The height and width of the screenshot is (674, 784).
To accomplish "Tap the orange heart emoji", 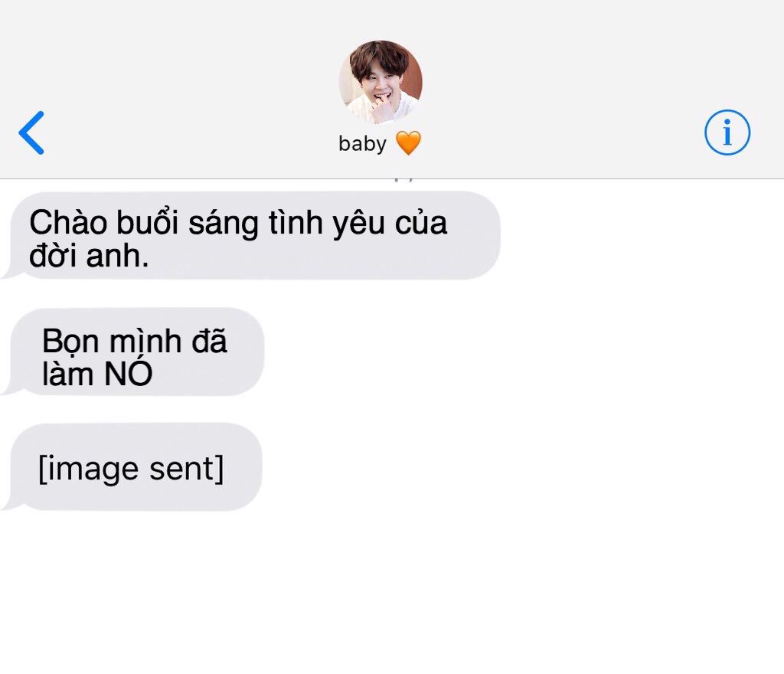I will point(408,143).
